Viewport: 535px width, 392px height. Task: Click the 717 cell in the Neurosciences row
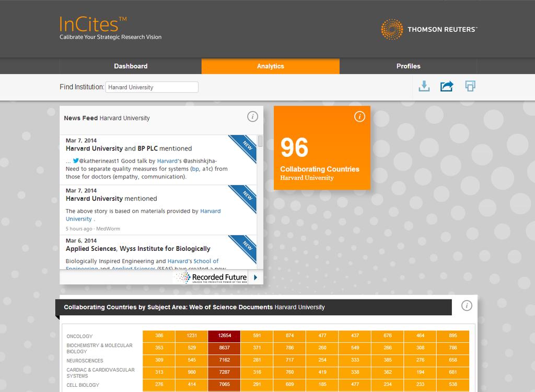coord(289,360)
